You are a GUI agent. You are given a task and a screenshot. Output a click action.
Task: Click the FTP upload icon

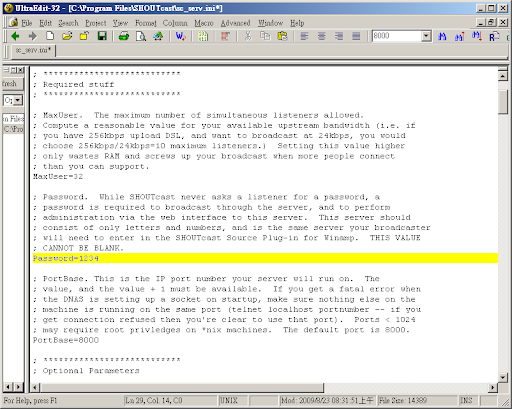(158, 36)
